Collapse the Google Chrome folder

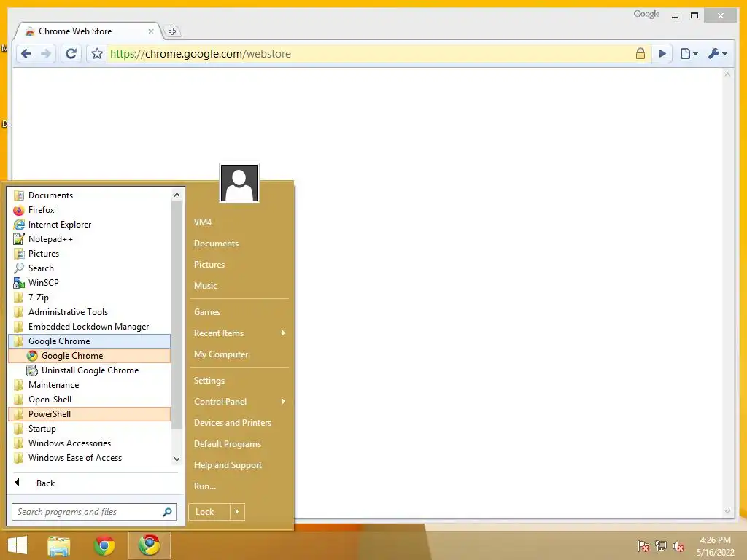pyautogui.click(x=90, y=341)
